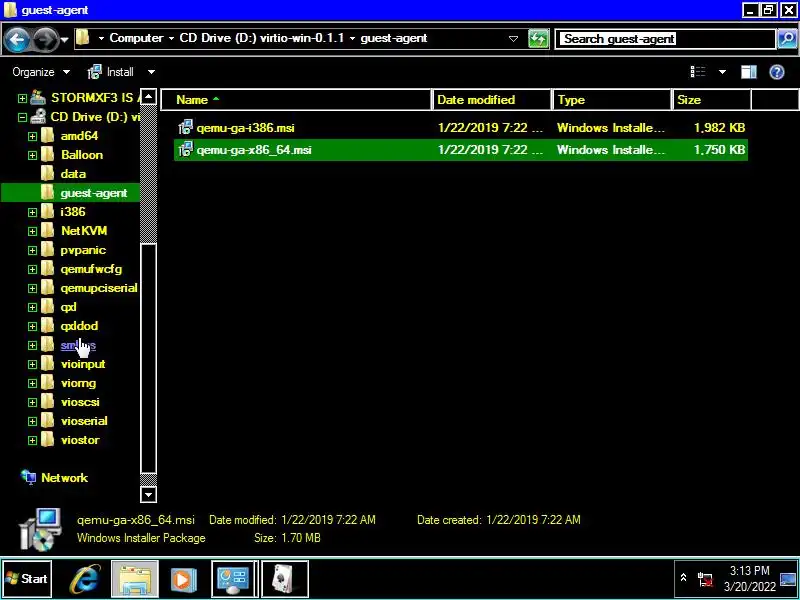Screen dimensions: 800x600
Task: Collapse the CD Drive (D:) tree node
Action: [22, 117]
